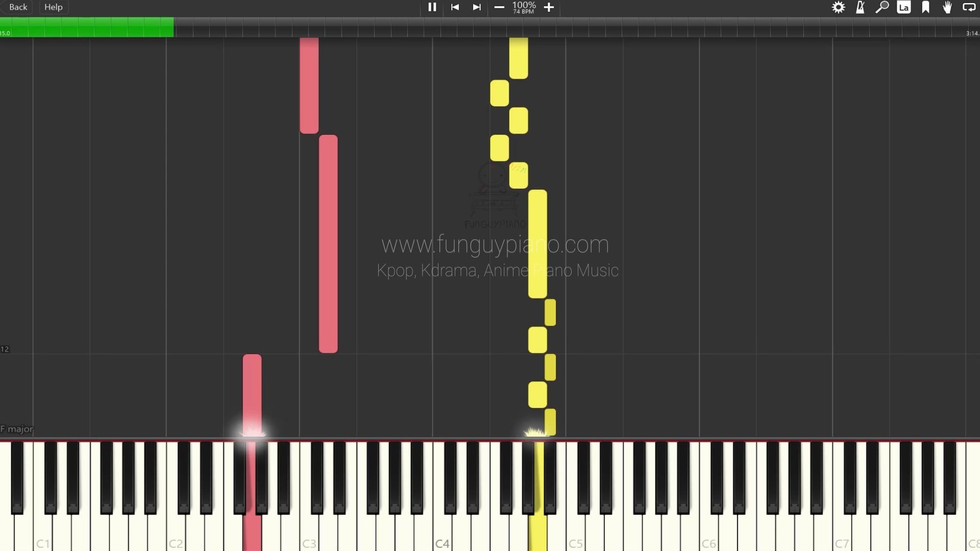Image resolution: width=980 pixels, height=551 pixels.
Task: Click the skip to beginning button
Action: point(454,7)
